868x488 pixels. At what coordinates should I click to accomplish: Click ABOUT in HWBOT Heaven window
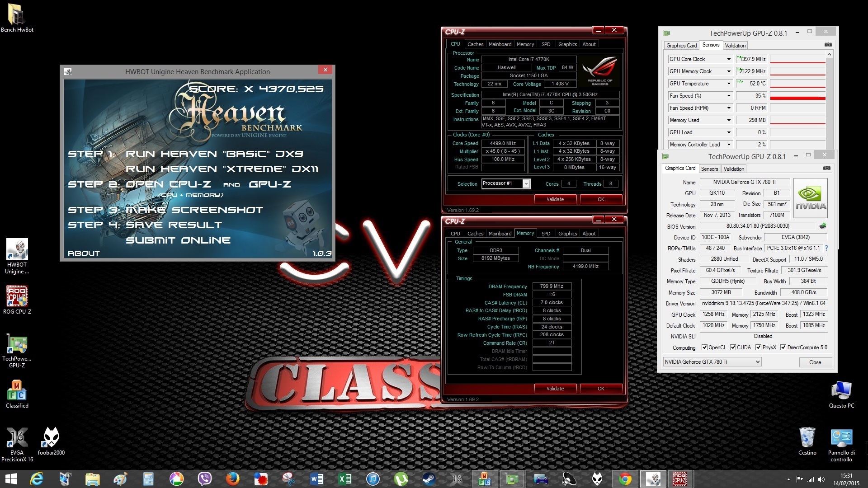click(x=84, y=253)
